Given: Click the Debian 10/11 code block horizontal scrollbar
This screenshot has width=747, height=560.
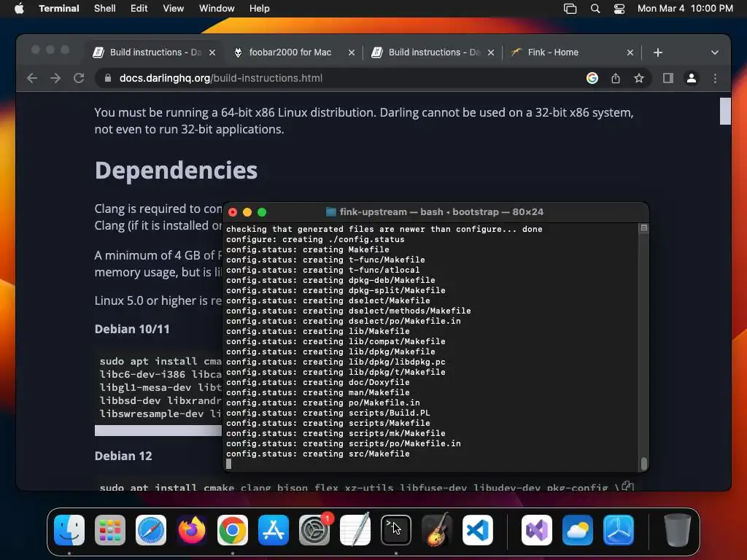Looking at the screenshot, I should coord(158,430).
